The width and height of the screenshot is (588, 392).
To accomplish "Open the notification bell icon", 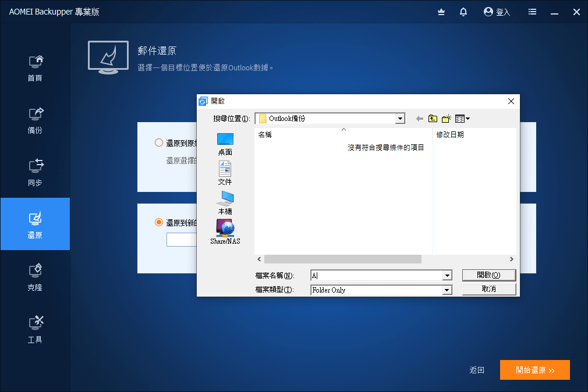I will (463, 12).
